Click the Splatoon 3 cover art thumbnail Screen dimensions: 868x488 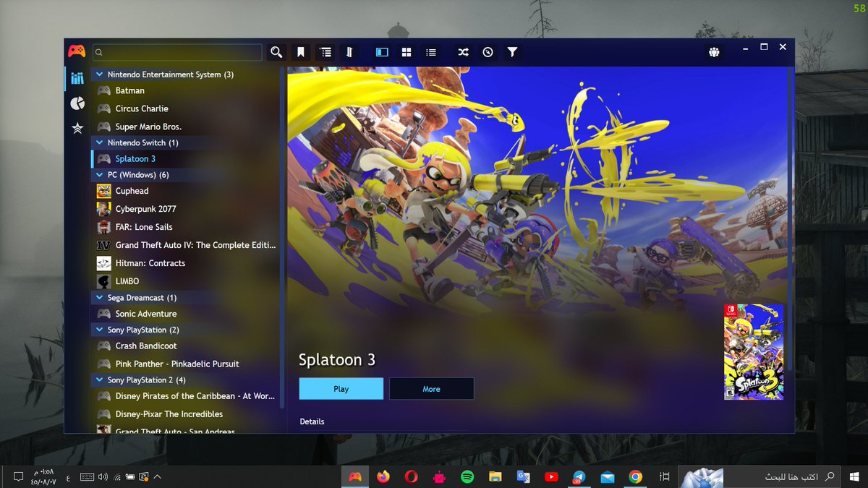(754, 351)
